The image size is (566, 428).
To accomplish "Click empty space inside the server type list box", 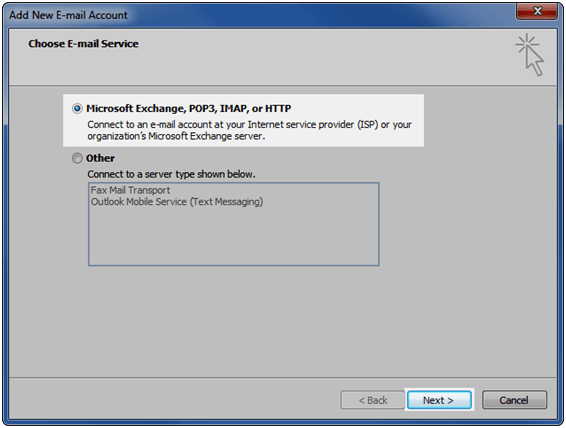I will (234, 236).
